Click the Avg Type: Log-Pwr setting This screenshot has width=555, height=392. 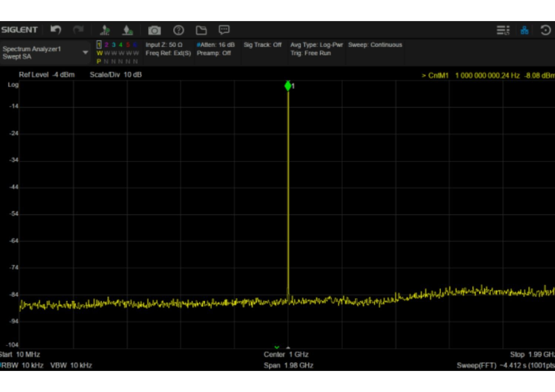(x=317, y=45)
